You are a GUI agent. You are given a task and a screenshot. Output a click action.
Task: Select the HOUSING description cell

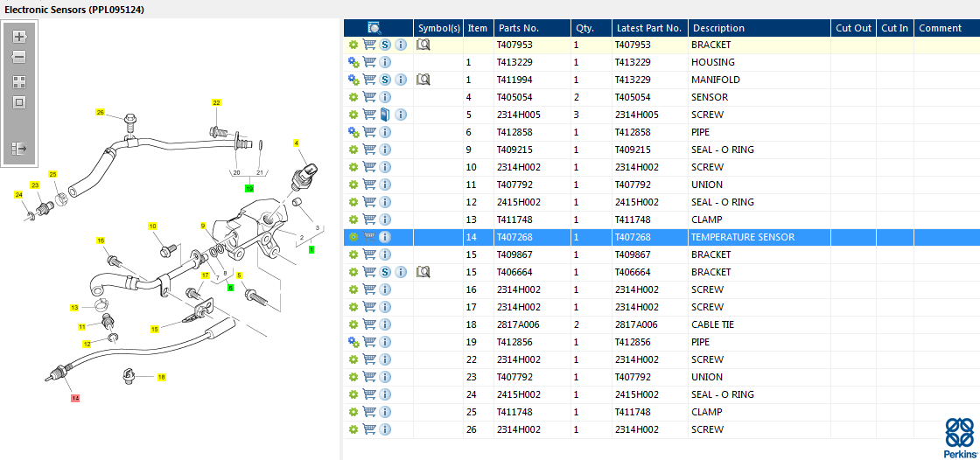pyautogui.click(x=759, y=62)
